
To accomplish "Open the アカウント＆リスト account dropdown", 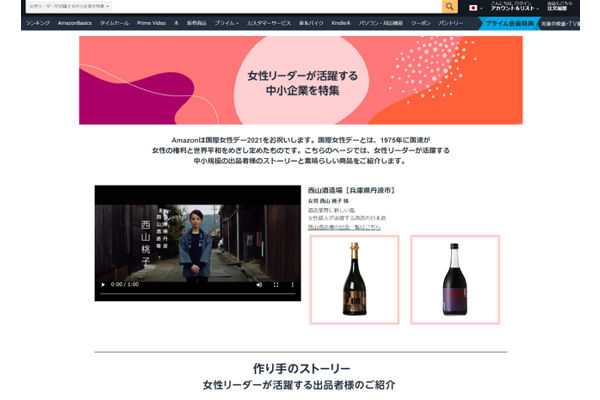I will point(510,8).
